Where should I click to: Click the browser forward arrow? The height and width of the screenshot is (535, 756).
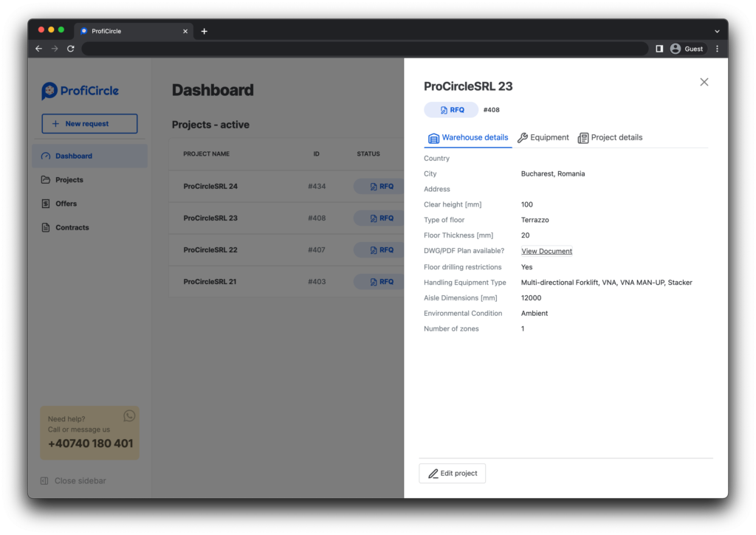tap(55, 49)
